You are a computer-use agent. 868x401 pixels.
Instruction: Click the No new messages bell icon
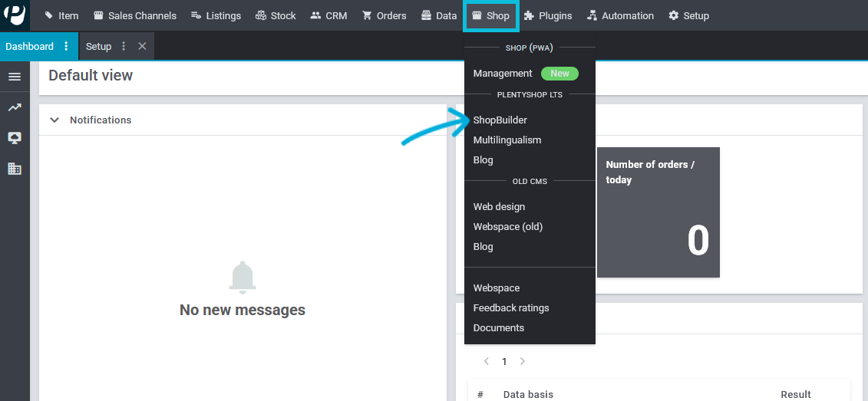click(x=243, y=277)
